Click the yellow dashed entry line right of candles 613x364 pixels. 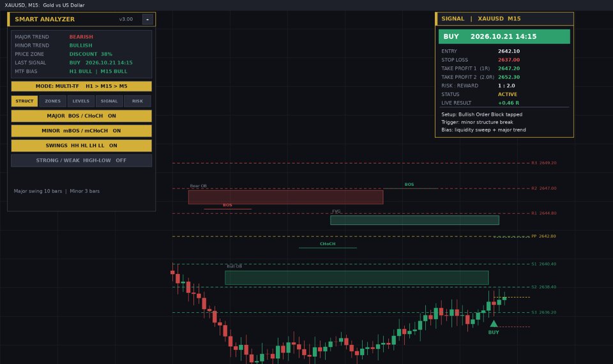tap(511, 298)
